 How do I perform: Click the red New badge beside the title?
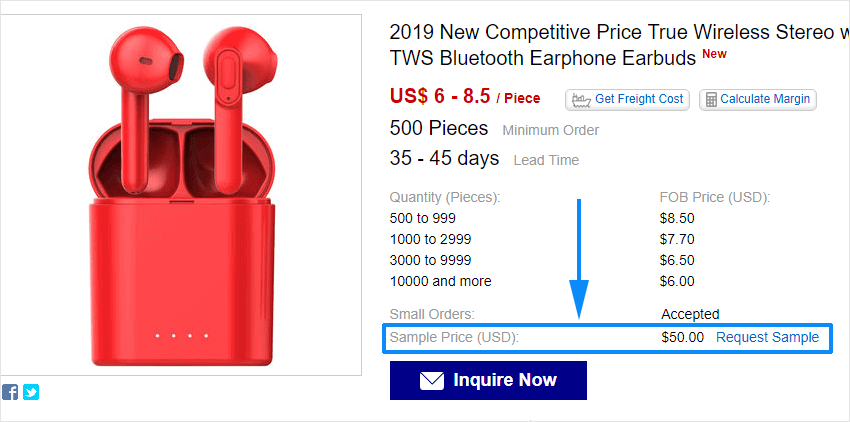pos(714,54)
